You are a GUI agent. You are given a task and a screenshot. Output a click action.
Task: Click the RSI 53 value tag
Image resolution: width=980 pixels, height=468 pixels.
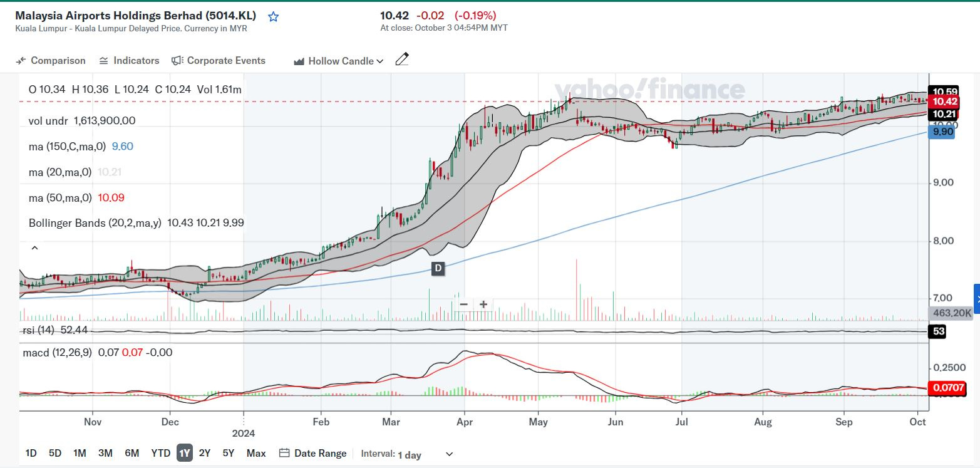937,331
